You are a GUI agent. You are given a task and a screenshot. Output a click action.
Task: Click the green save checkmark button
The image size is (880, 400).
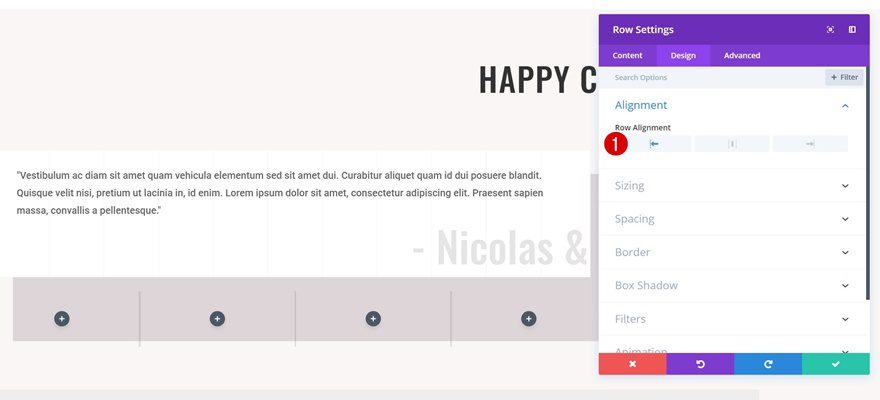point(836,364)
